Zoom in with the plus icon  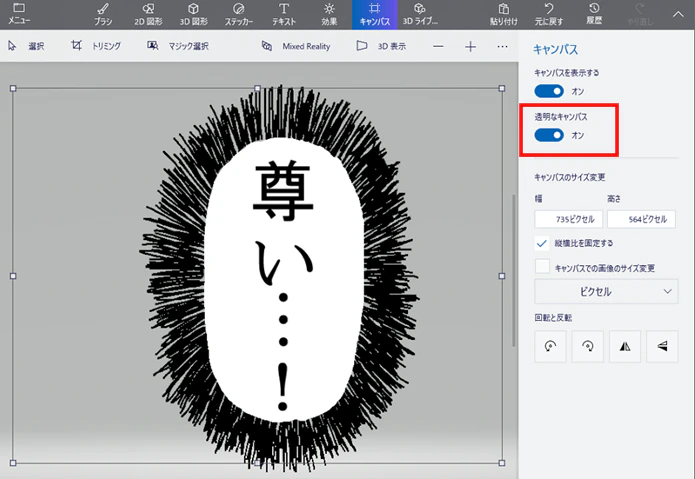pos(470,46)
